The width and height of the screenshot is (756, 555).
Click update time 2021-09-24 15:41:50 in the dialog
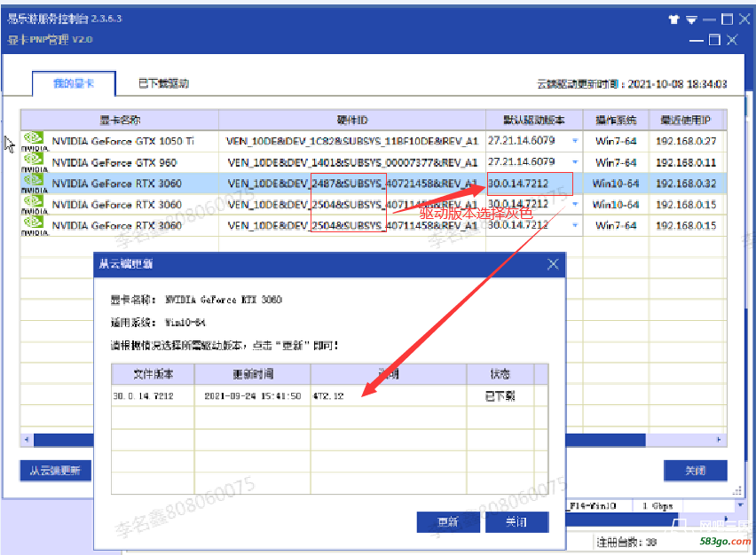click(x=253, y=396)
